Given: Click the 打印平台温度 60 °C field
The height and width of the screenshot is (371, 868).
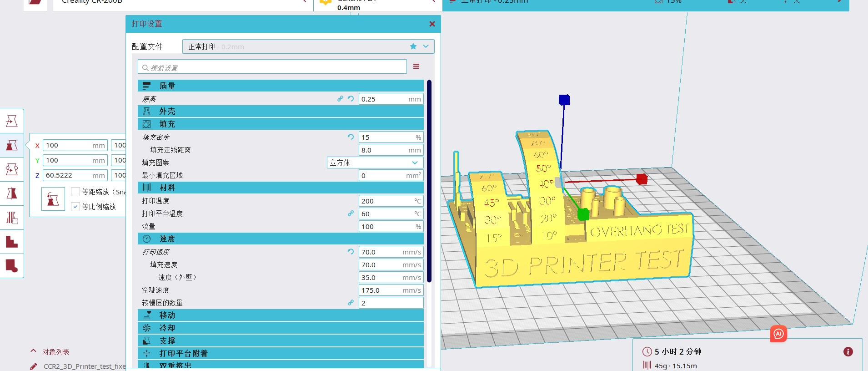Looking at the screenshot, I should pos(391,213).
